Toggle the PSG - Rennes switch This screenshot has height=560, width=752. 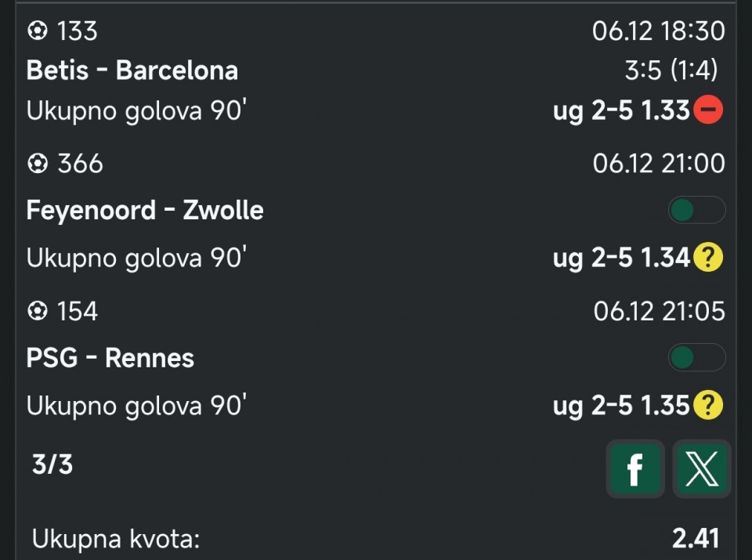(x=696, y=358)
